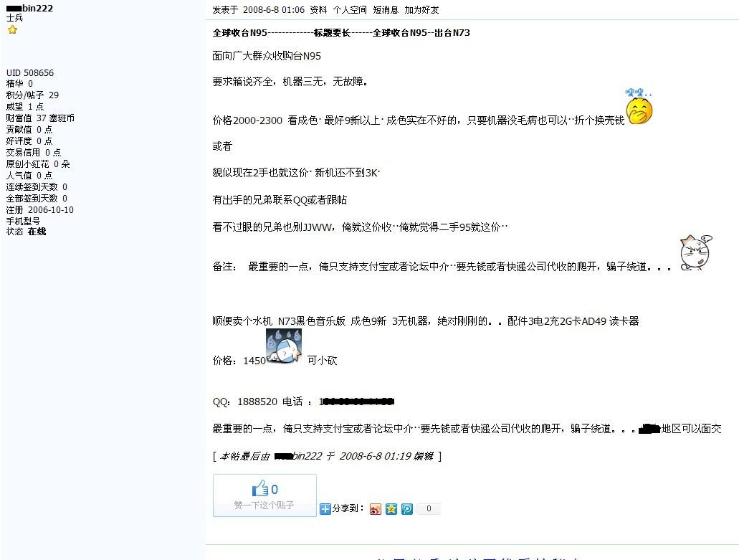Share post via QZone star icon
The image size is (739, 560).
pyautogui.click(x=391, y=509)
